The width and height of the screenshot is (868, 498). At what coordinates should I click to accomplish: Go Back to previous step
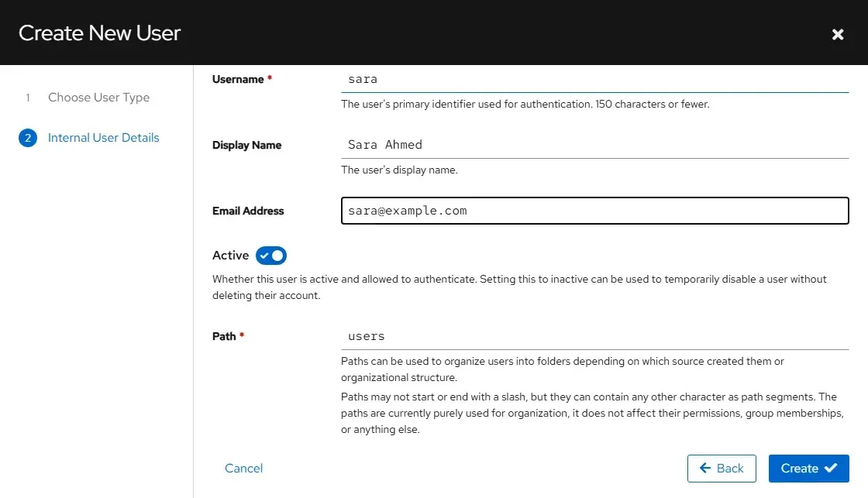tap(722, 469)
